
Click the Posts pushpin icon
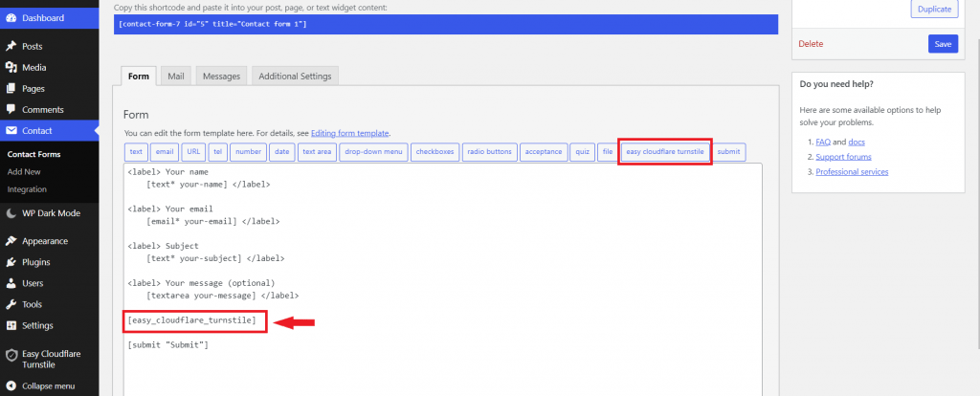pyautogui.click(x=11, y=46)
